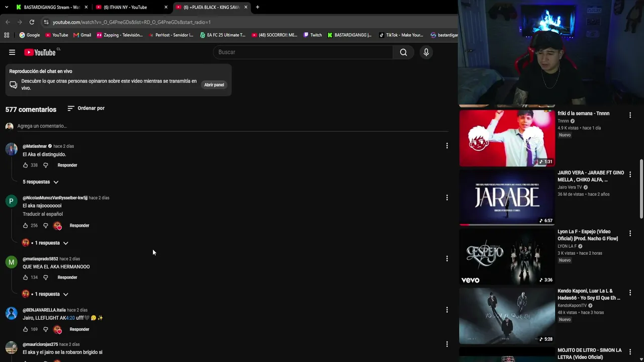The image size is (644, 362).
Task: Click the page vertical scrollbar
Action: tap(641, 189)
